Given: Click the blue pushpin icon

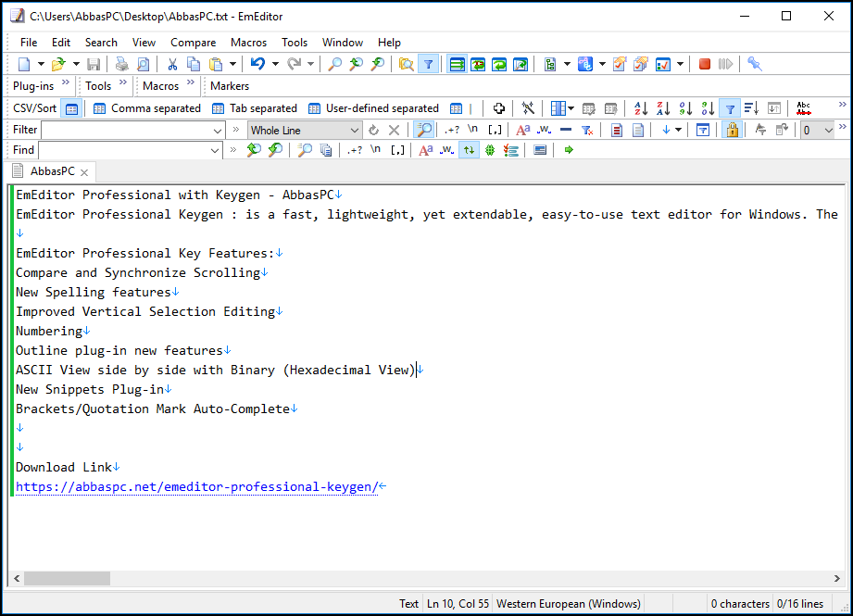Looking at the screenshot, I should (754, 64).
